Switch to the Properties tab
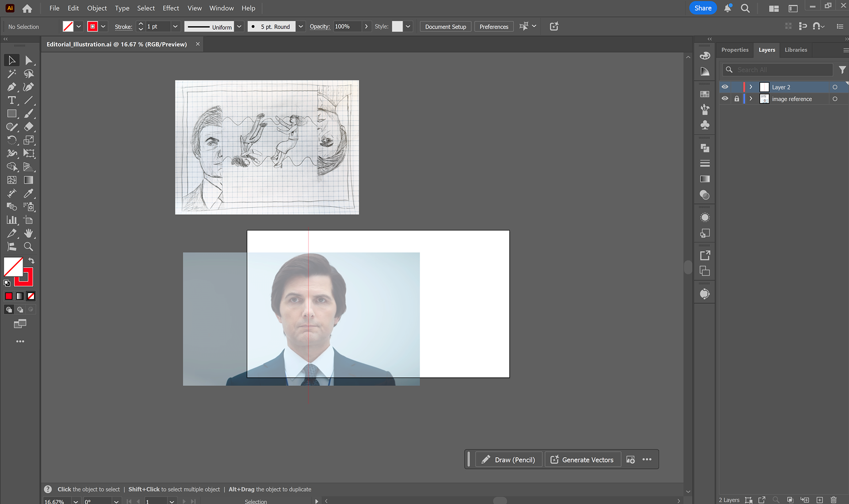The height and width of the screenshot is (504, 849). [x=734, y=50]
